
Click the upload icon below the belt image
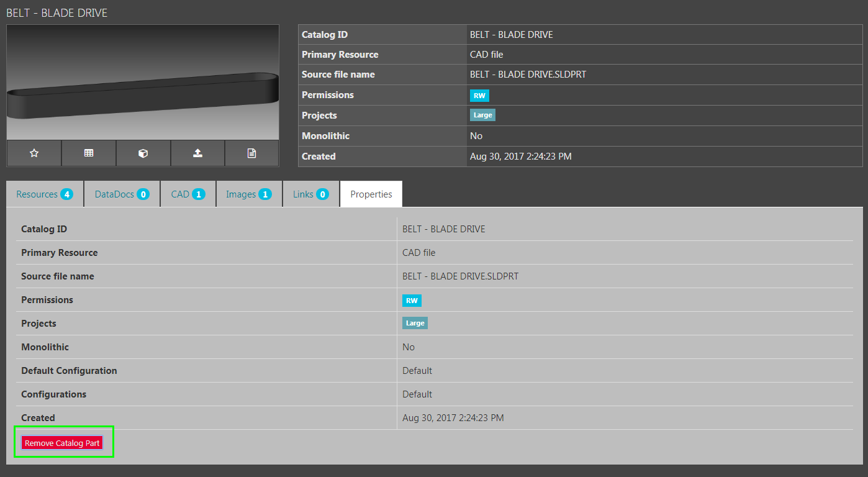coord(197,153)
